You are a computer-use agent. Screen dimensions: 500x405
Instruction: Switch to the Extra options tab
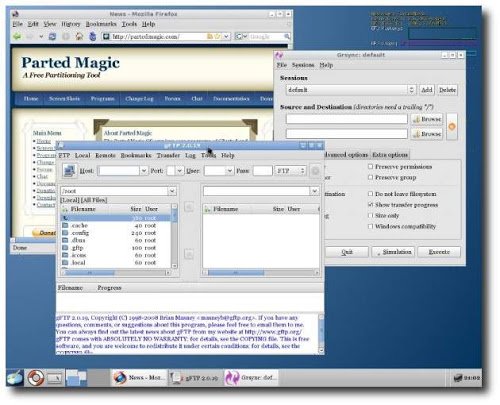(390, 155)
